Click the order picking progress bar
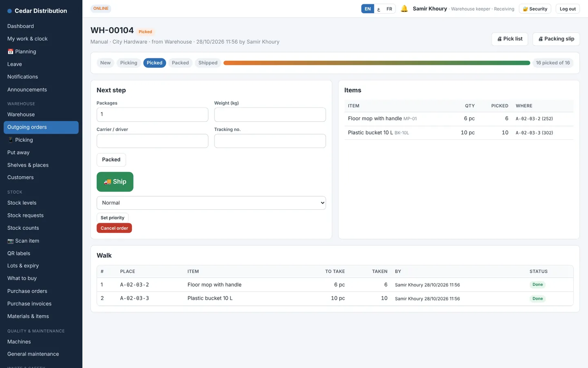Viewport: 588px width, 368px height. tap(376, 63)
